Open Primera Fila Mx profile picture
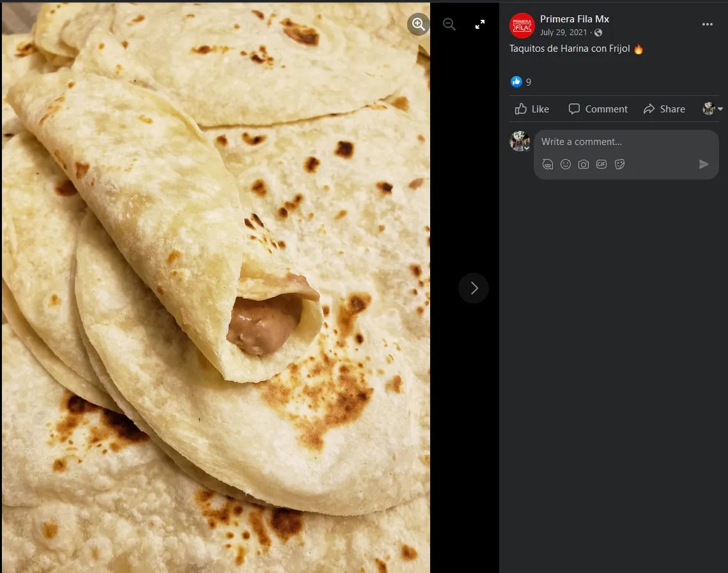The height and width of the screenshot is (573, 728). click(x=522, y=26)
